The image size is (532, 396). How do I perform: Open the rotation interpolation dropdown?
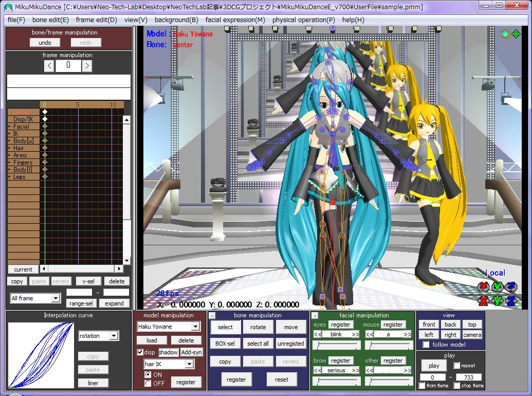click(114, 336)
